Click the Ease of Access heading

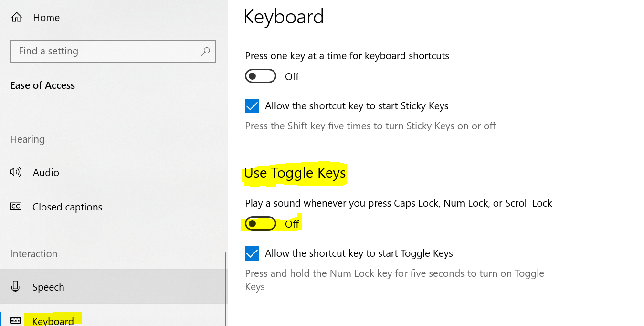[42, 85]
